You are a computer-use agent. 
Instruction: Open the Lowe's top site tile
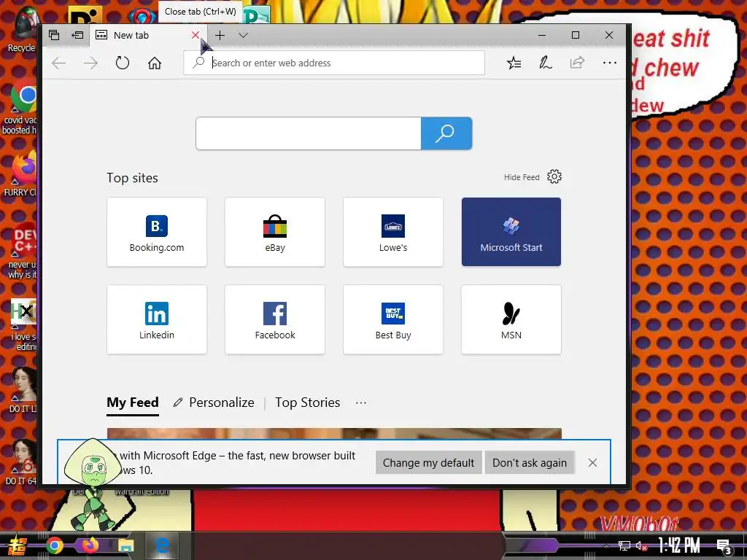[x=393, y=232]
